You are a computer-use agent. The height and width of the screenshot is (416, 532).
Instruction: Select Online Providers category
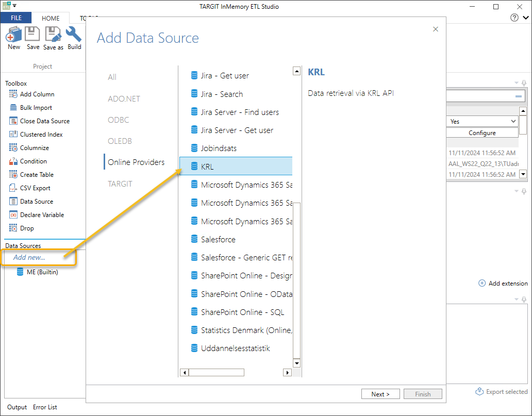[136, 162]
